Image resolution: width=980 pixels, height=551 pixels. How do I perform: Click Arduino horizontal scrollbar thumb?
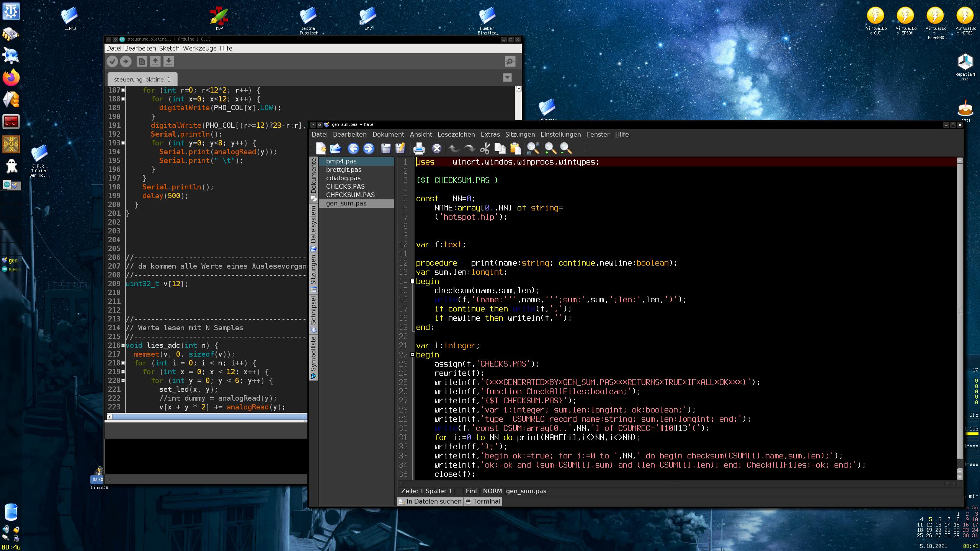pos(209,417)
